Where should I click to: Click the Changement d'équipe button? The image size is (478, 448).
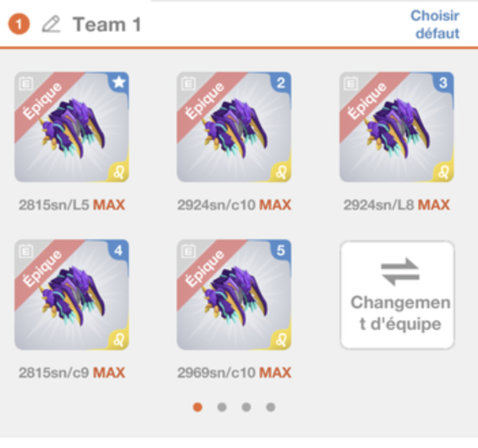397,295
